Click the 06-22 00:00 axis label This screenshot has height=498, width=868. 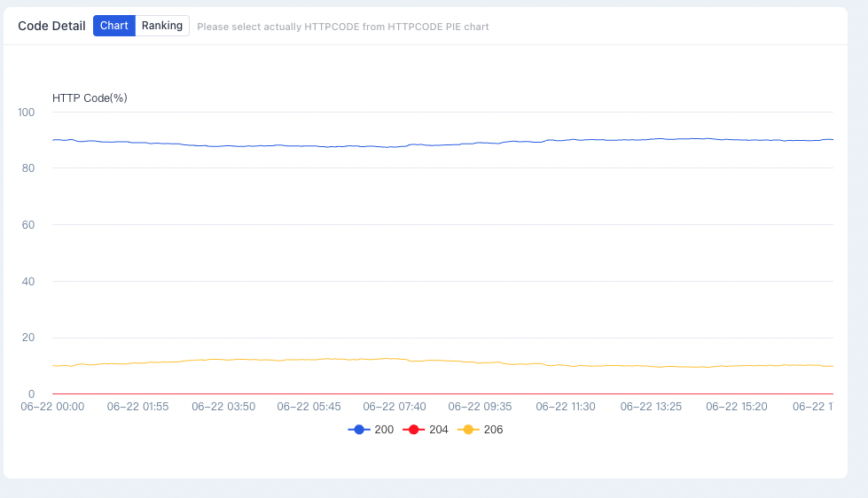pos(52,407)
